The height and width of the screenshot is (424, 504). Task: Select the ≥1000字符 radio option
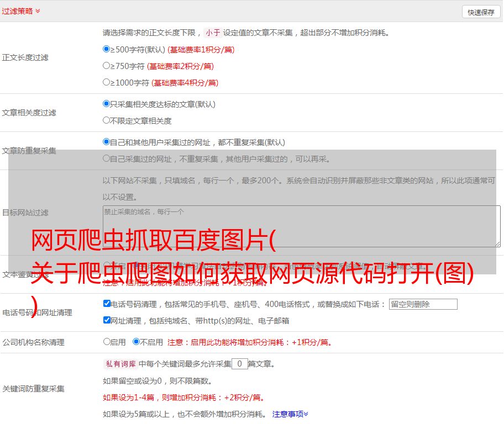click(106, 82)
